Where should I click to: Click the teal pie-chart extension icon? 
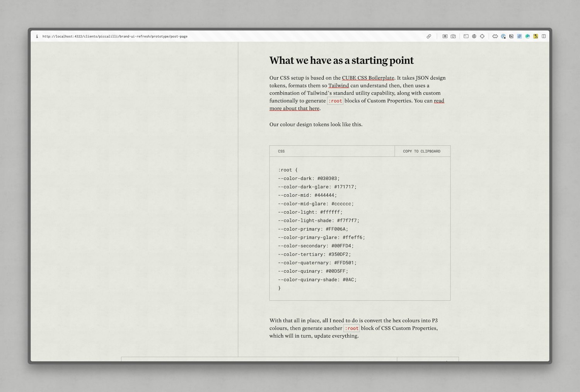coord(527,36)
